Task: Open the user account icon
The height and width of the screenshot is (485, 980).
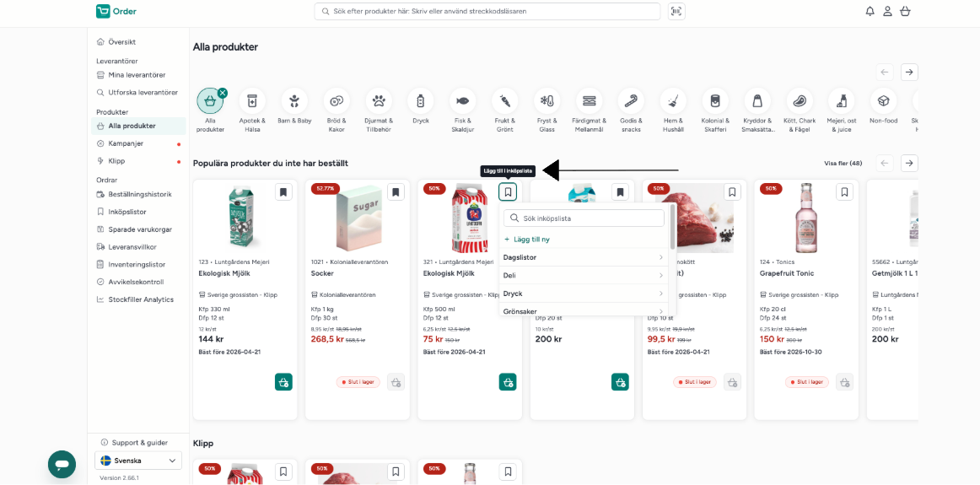Action: tap(887, 11)
